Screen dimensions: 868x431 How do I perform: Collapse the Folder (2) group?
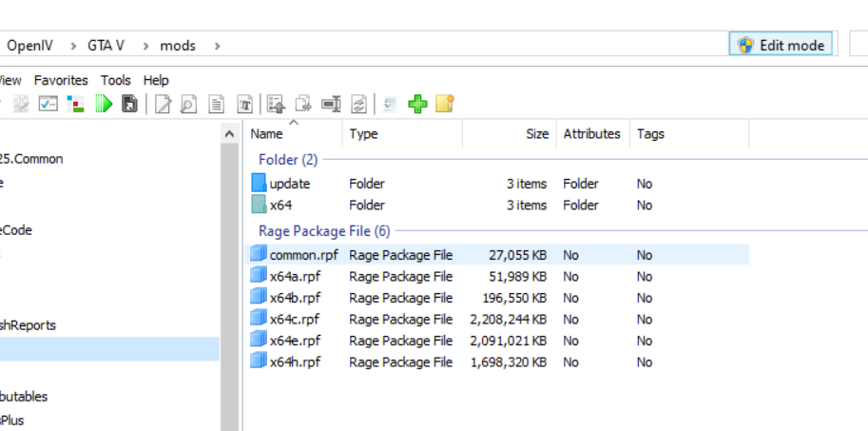click(288, 160)
